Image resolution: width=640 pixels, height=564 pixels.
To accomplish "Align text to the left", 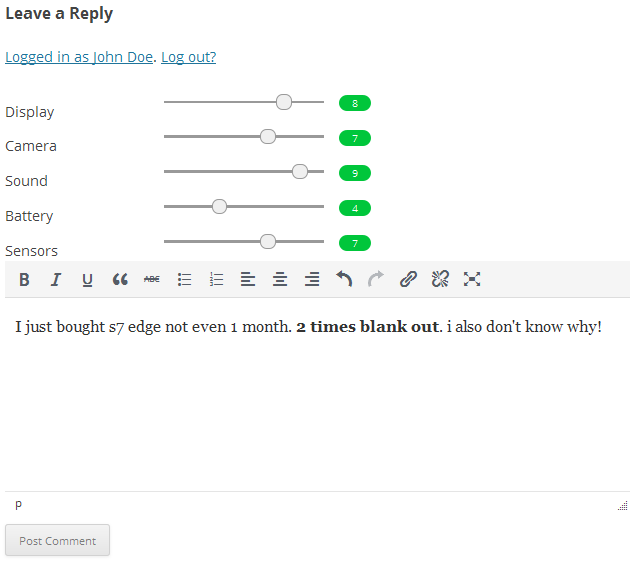I will (248, 280).
